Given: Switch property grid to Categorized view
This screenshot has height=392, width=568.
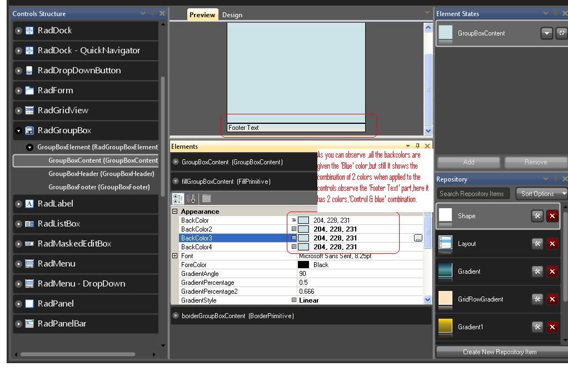Looking at the screenshot, I should click(178, 199).
